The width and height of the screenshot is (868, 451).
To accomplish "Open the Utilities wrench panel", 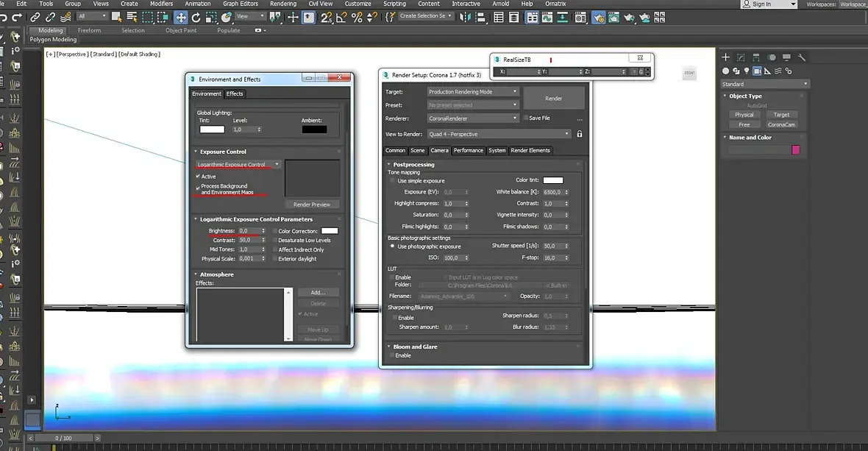I will (x=802, y=57).
